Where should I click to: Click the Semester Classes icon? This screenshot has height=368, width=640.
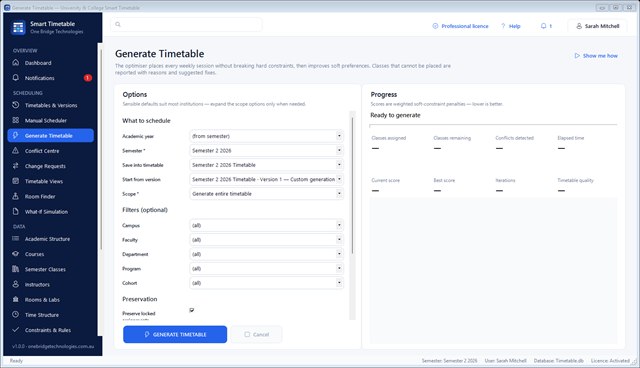pyautogui.click(x=16, y=269)
